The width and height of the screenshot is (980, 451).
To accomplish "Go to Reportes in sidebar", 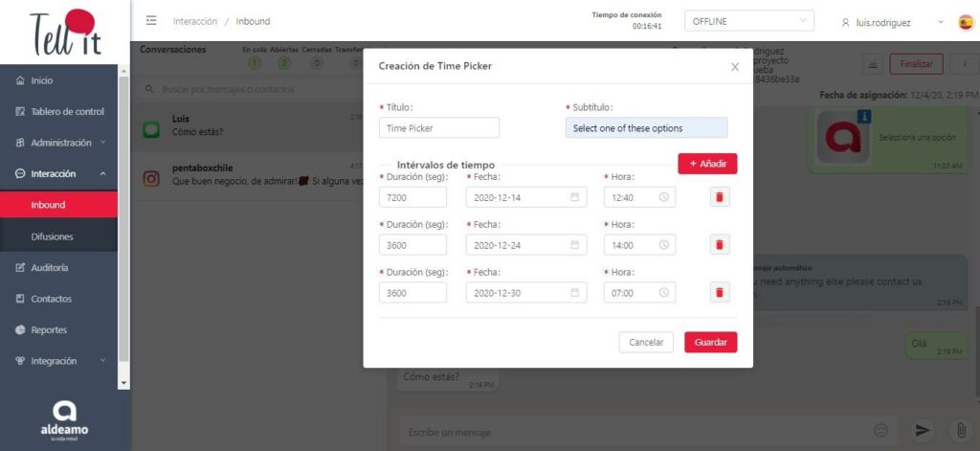I will pos(51,329).
